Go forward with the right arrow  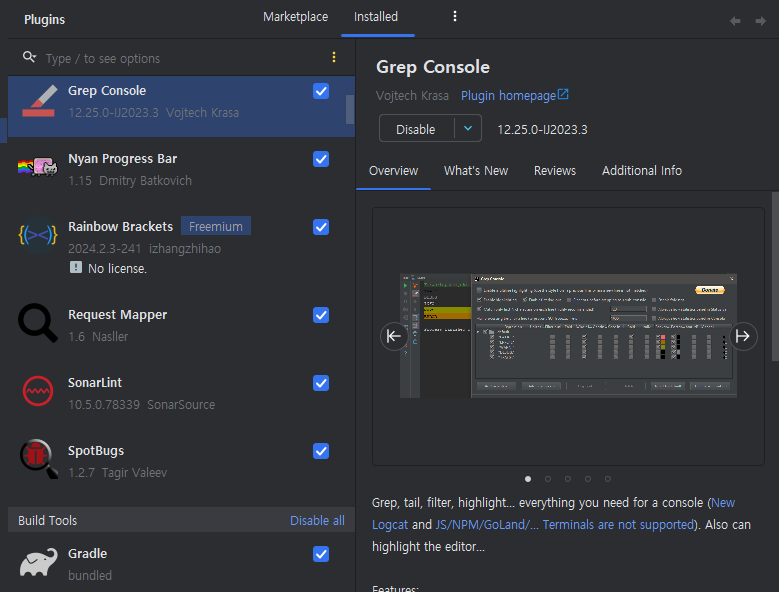(760, 21)
